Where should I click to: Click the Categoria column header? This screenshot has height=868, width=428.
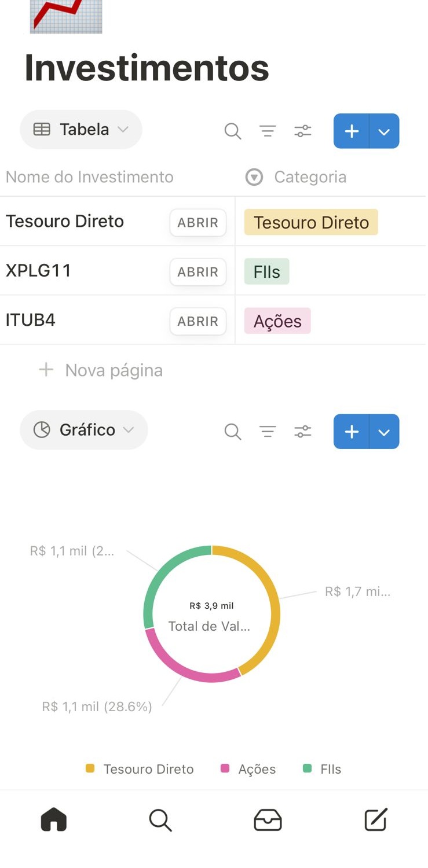pos(310,177)
